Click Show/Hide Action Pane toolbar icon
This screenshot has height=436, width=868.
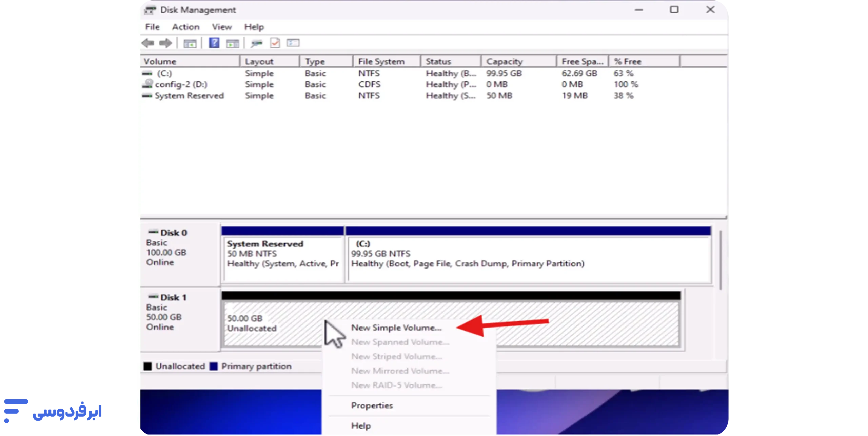233,43
